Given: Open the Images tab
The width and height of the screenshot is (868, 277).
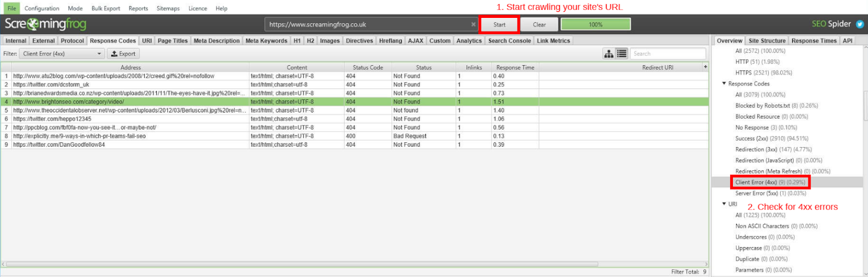Looking at the screenshot, I should [330, 41].
